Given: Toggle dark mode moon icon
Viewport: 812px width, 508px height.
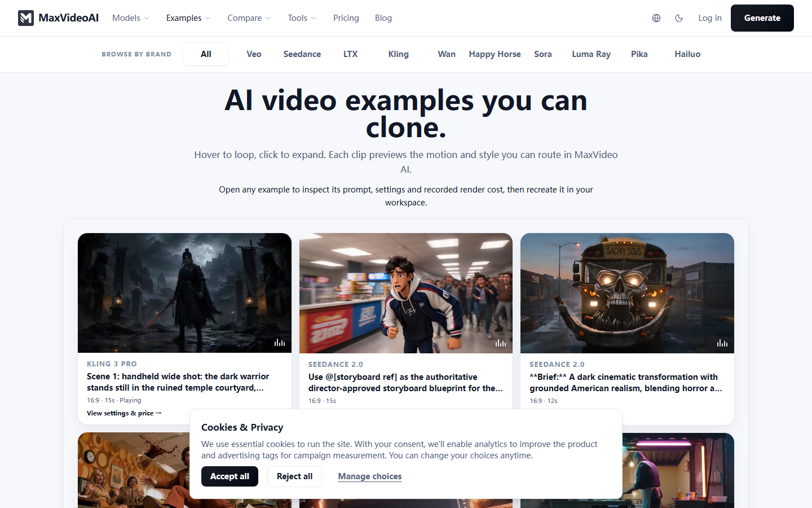Looking at the screenshot, I should [679, 18].
